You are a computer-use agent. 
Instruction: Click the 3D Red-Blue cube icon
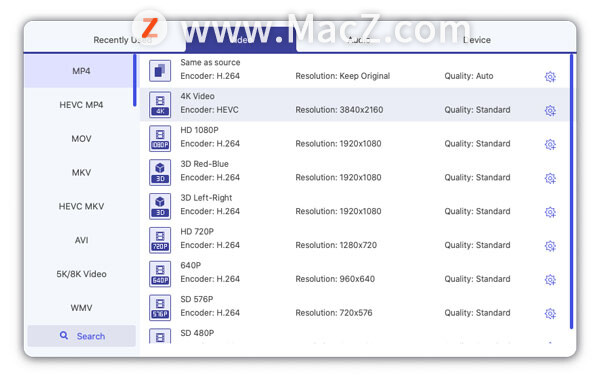point(160,172)
